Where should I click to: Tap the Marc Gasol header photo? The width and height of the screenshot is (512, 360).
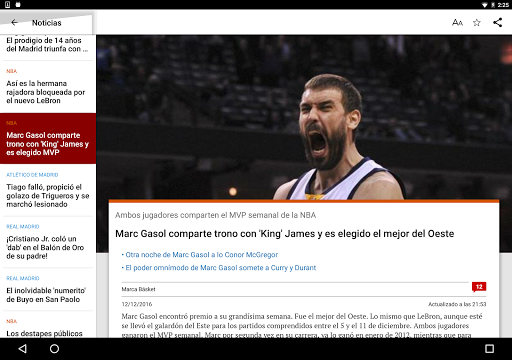304,117
